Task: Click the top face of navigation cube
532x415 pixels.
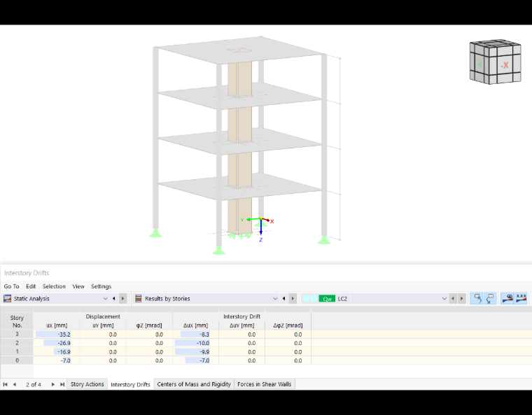Action: click(496, 43)
